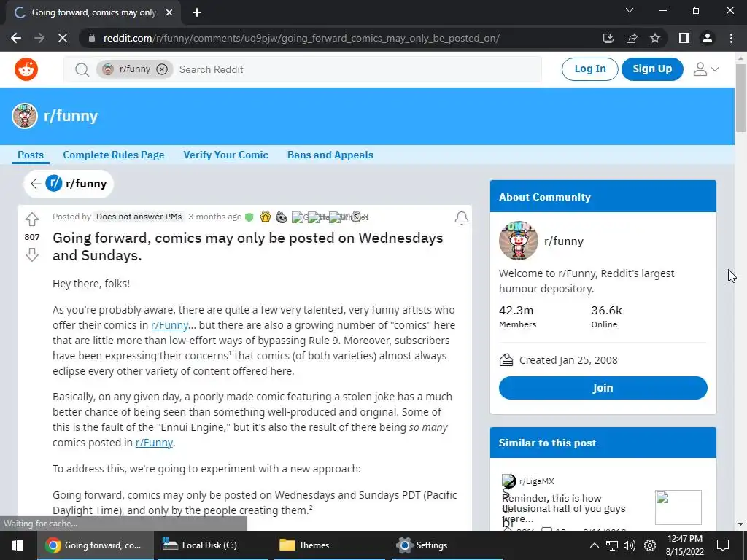Bookmark this page with the star icon
Image resolution: width=747 pixels, height=560 pixels.
655,38
